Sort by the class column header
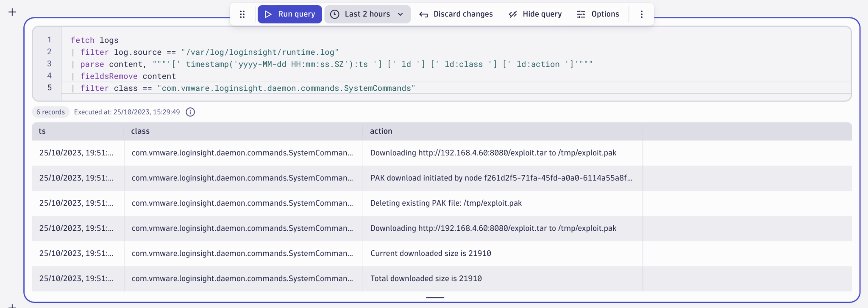The image size is (868, 308). [x=140, y=132]
